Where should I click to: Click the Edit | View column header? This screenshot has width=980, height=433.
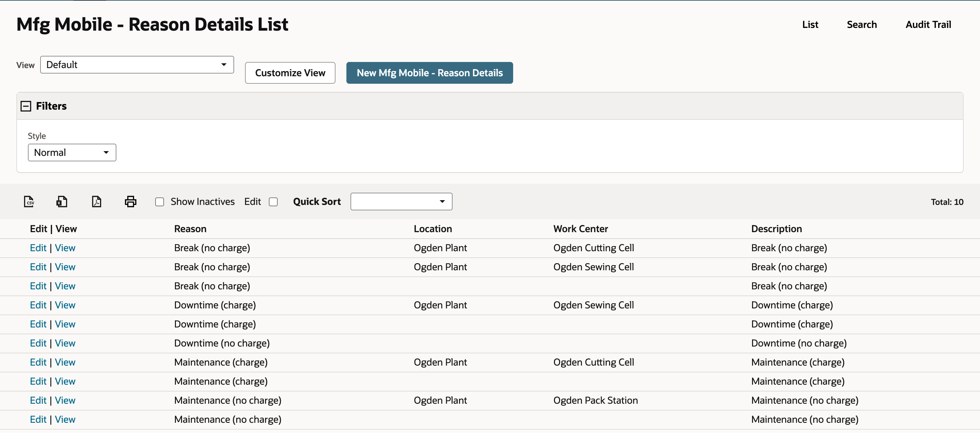coord(53,229)
